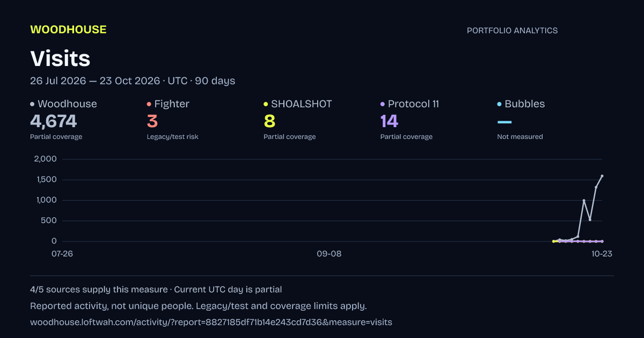Click SHOALSHOT's value 8
The image size is (644, 338).
[x=269, y=121]
